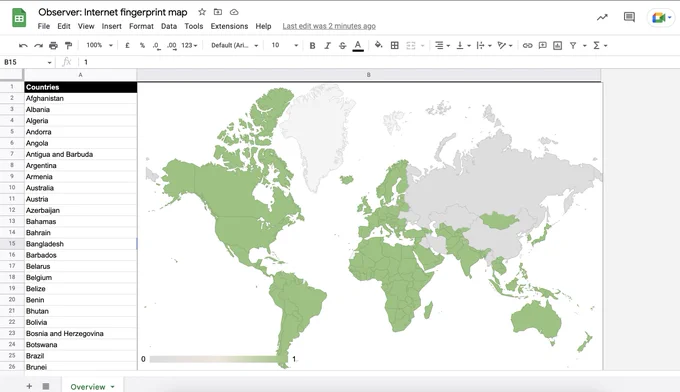Viewport: 680px width, 392px height.
Task: Open the font size dropdown
Action: tap(284, 45)
